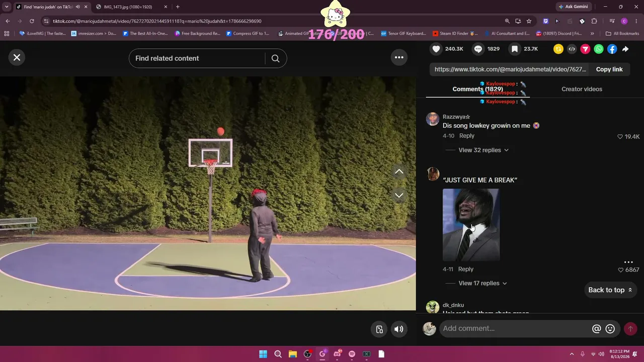Mute the video with the speaker icon
This screenshot has height=362, width=644.
(398, 329)
